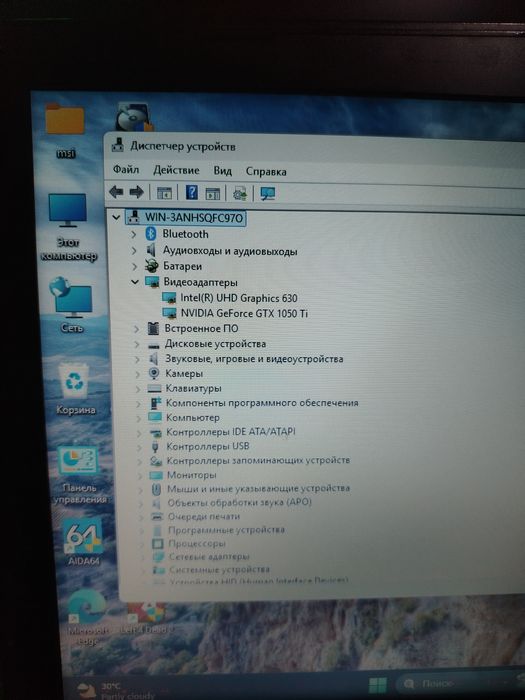Select the Видеоадаптеры display adapter icon
The image size is (525, 700).
coord(152,282)
